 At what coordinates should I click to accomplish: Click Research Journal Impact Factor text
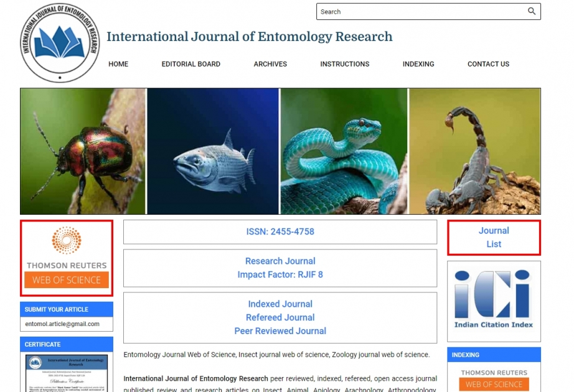point(280,268)
